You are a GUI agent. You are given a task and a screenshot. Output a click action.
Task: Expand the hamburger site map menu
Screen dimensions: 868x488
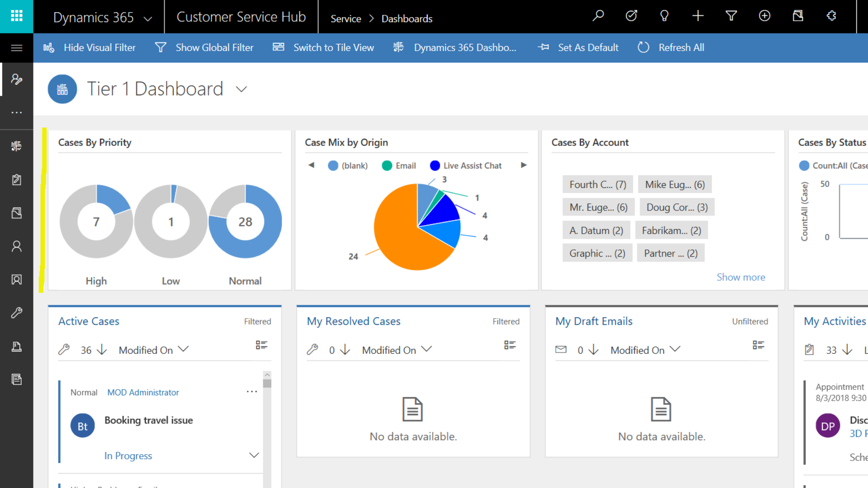click(17, 48)
